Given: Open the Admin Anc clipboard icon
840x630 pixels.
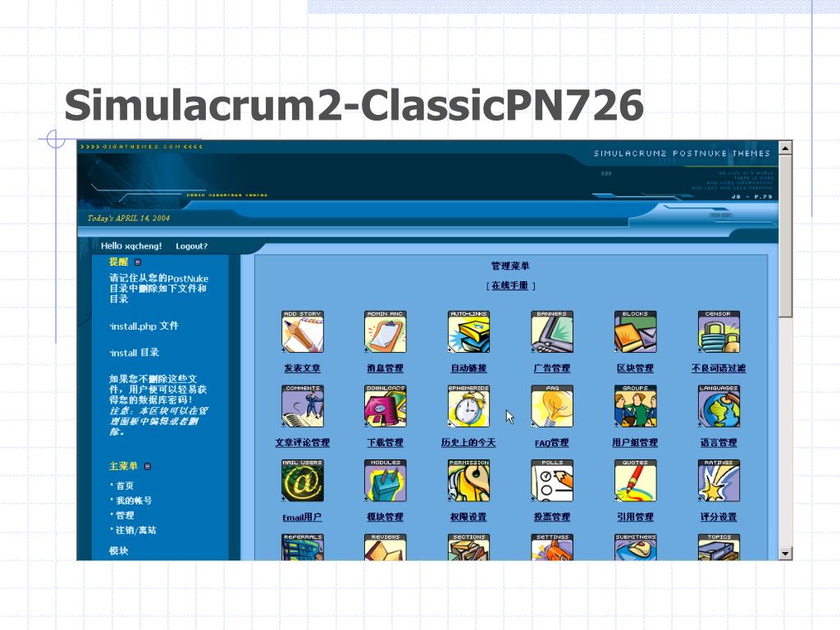Looking at the screenshot, I should click(x=386, y=331).
